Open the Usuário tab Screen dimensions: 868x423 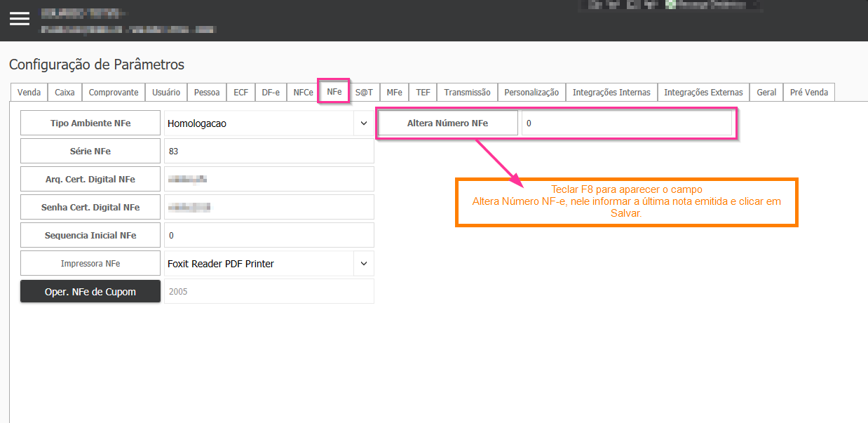click(x=166, y=92)
